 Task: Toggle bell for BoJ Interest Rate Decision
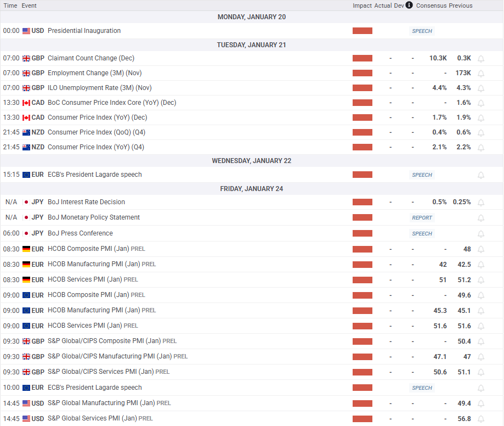(x=481, y=203)
